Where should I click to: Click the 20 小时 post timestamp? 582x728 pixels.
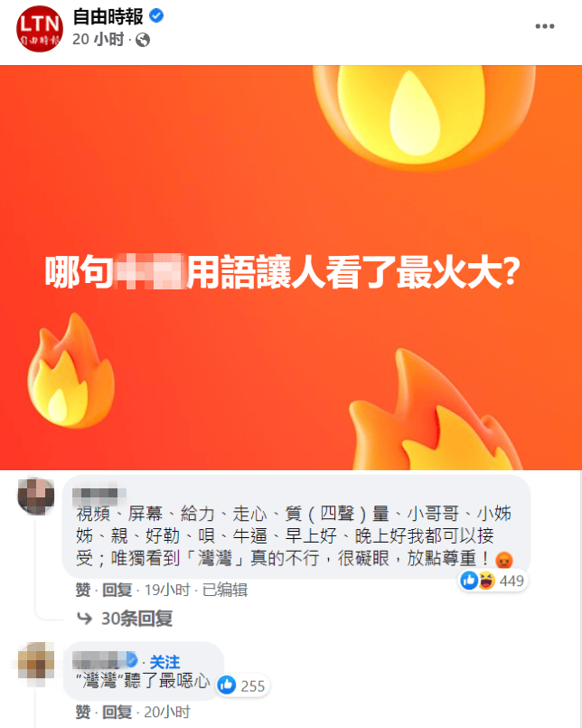[x=98, y=40]
